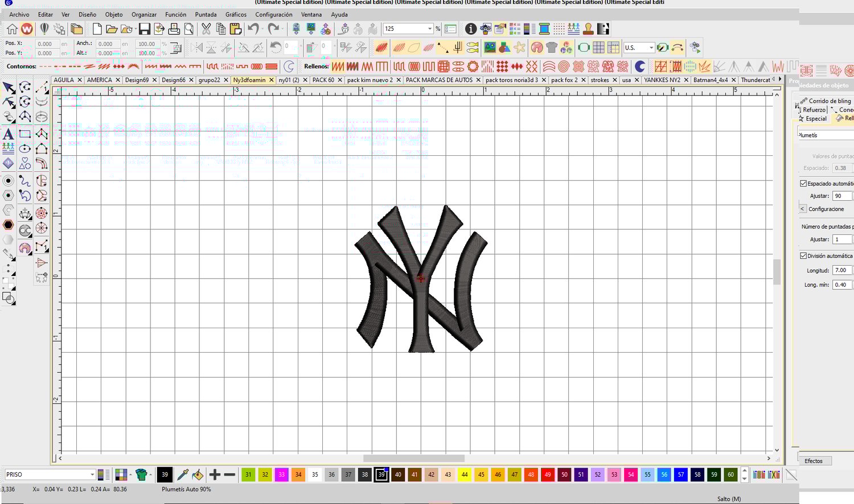Open the Efectos button

(x=814, y=461)
